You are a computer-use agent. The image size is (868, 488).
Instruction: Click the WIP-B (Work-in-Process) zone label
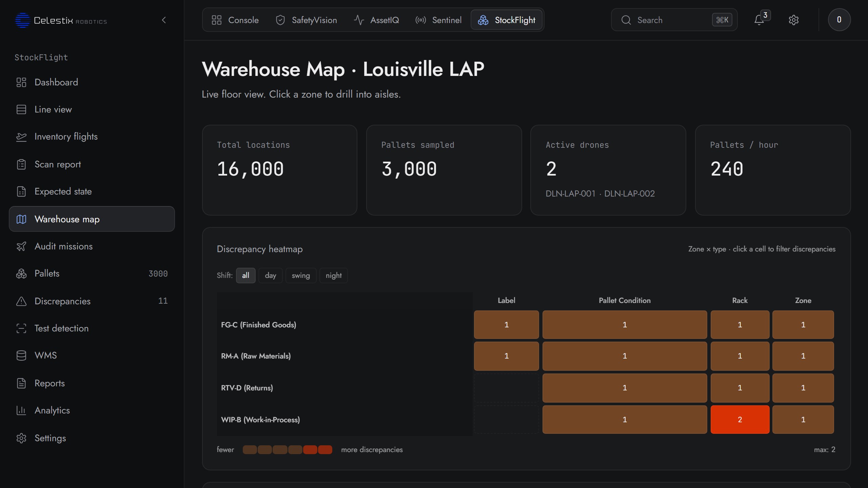point(260,420)
